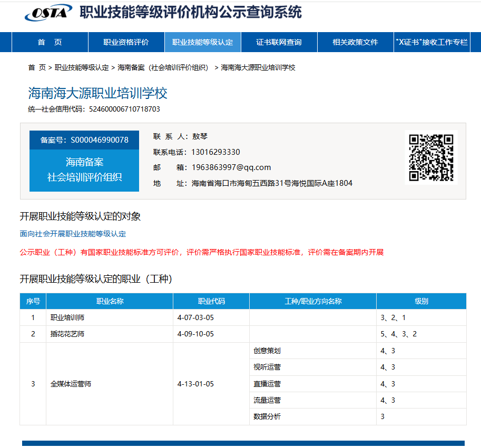Open the 职业资格评价 menu item

point(126,42)
